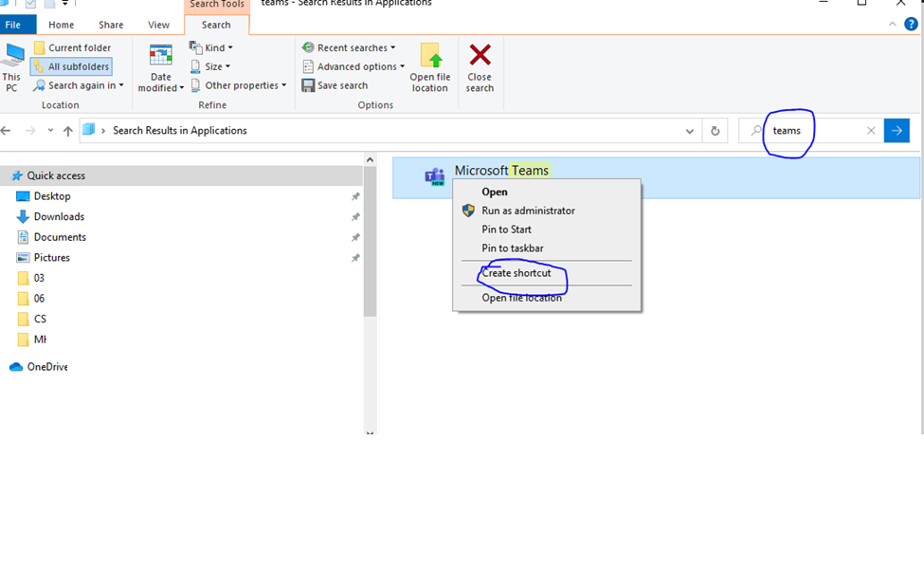Select the All subfolders option

pyautogui.click(x=71, y=66)
